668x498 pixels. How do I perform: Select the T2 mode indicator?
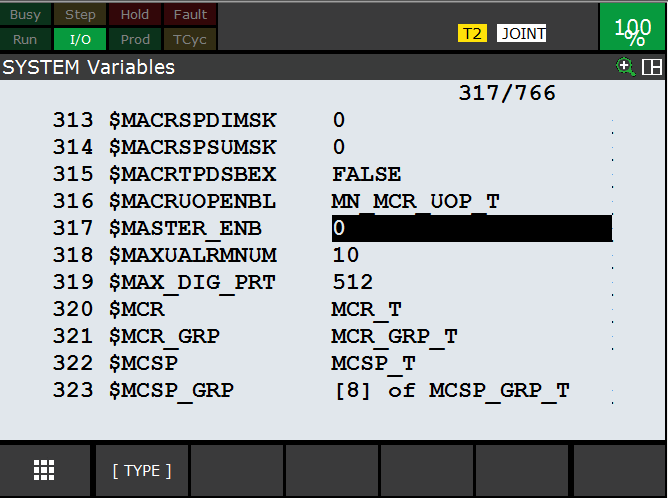(x=472, y=33)
